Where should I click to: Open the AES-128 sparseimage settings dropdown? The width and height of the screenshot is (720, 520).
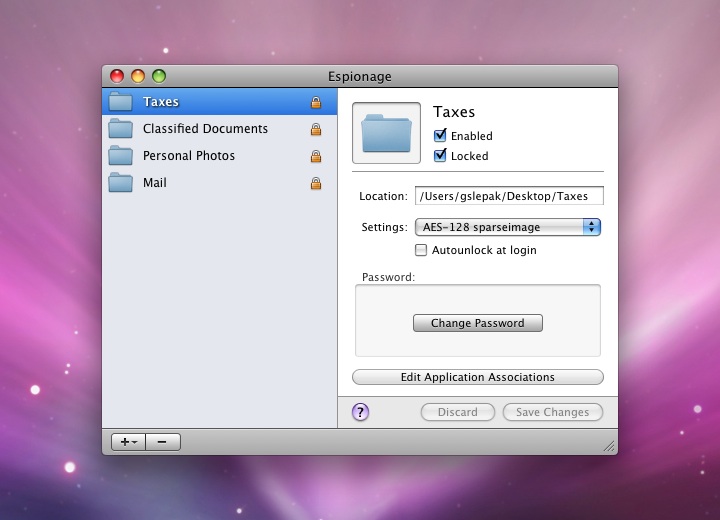pos(507,227)
